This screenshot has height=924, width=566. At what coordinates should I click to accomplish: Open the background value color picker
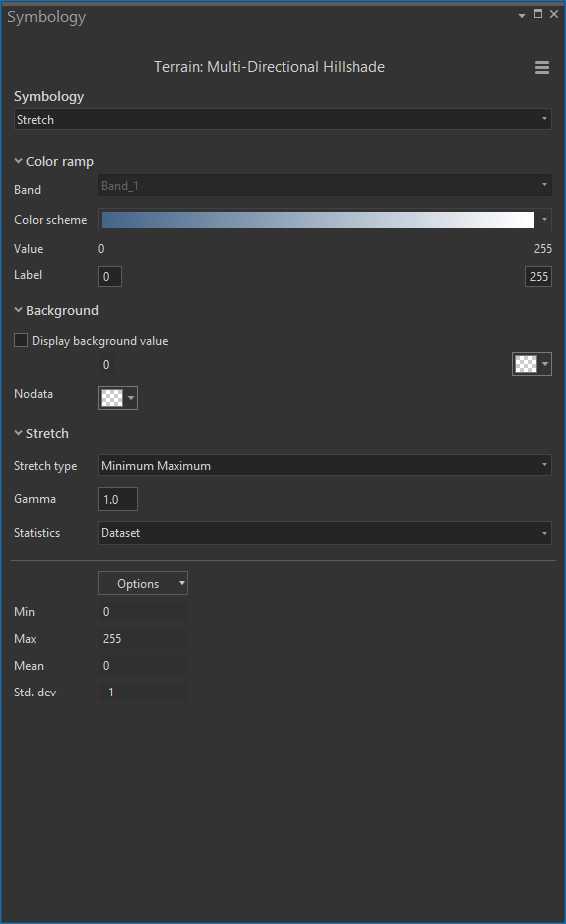[x=532, y=364]
